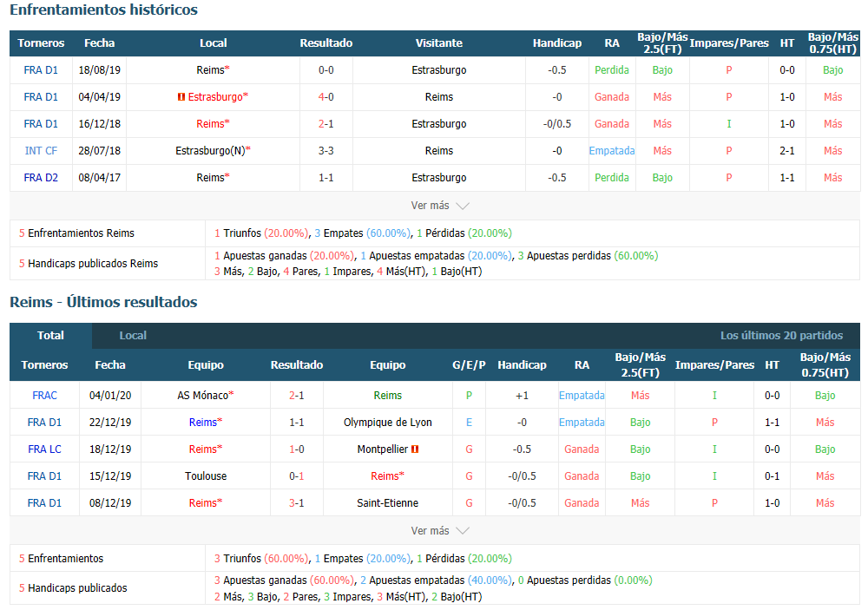Open the 2-1 result of AS Mónaco match
The image size is (868, 610).
297,395
